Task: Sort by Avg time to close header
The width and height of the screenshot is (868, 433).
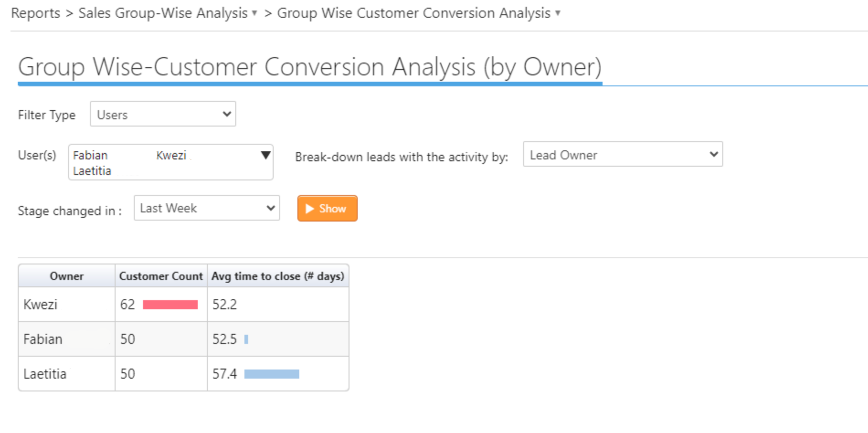Action: (278, 276)
